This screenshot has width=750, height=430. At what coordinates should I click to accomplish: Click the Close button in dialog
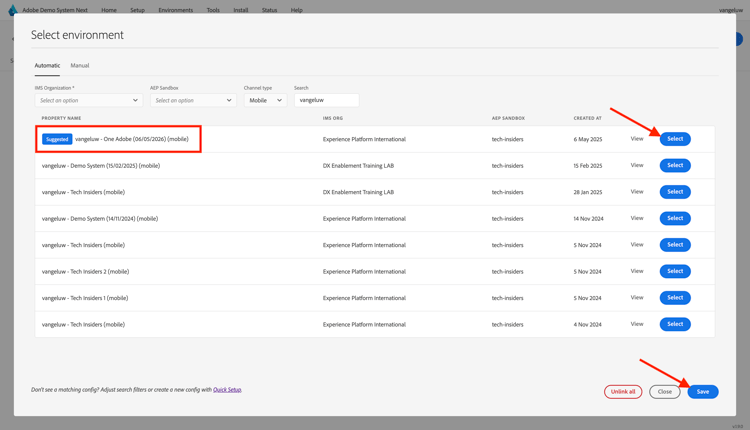664,392
